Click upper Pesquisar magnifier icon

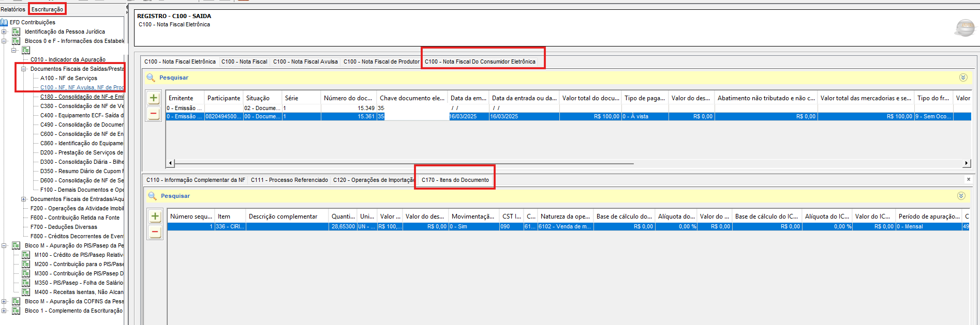[x=151, y=78]
